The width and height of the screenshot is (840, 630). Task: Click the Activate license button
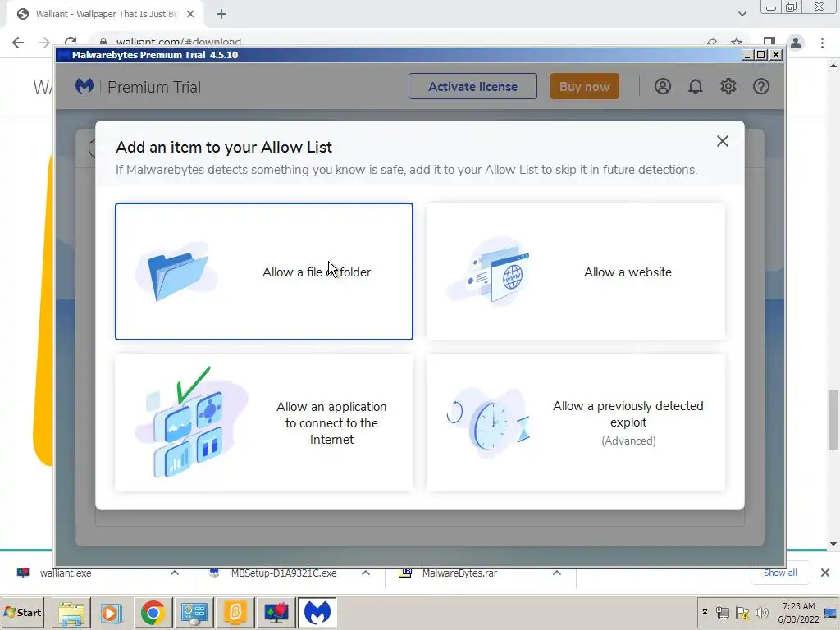point(472,86)
